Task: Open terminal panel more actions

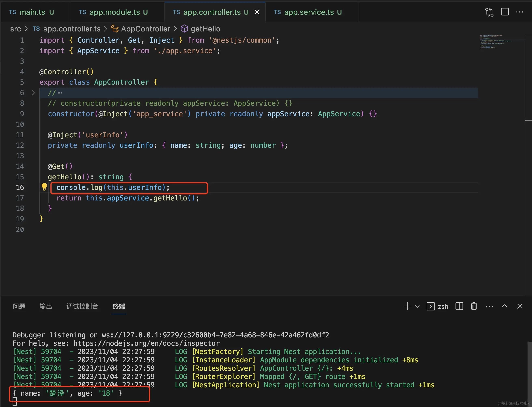Action: click(489, 306)
